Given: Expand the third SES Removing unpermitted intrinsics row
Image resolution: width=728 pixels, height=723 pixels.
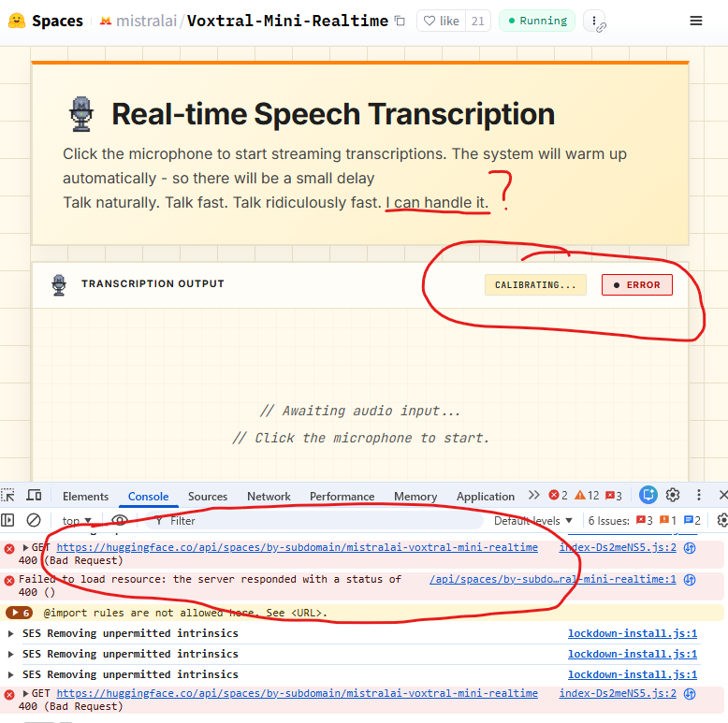Looking at the screenshot, I should pyautogui.click(x=10, y=674).
